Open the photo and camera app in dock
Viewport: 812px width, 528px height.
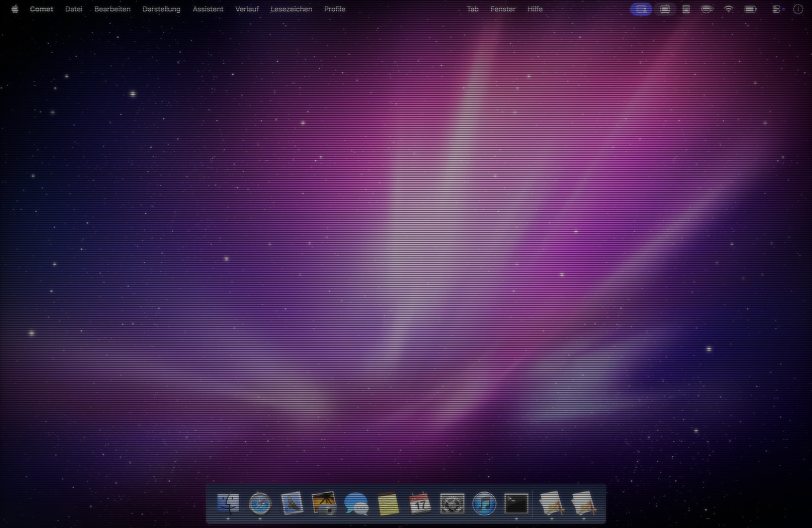324,504
